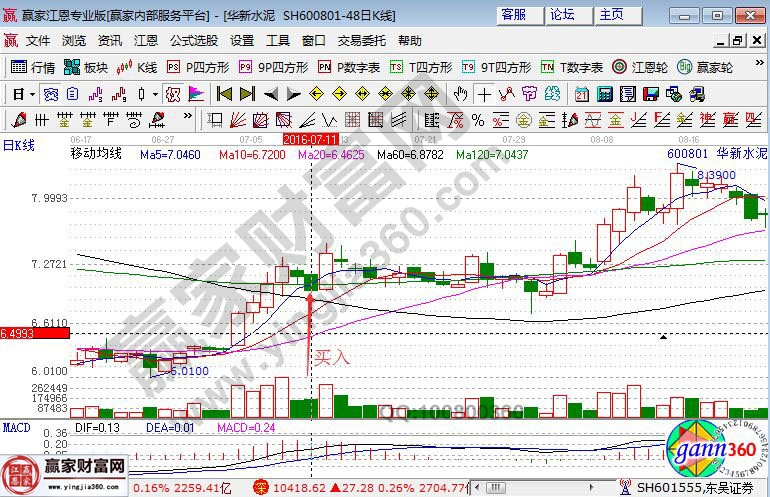Open the candlestick style dropdown arrow

coord(154,94)
